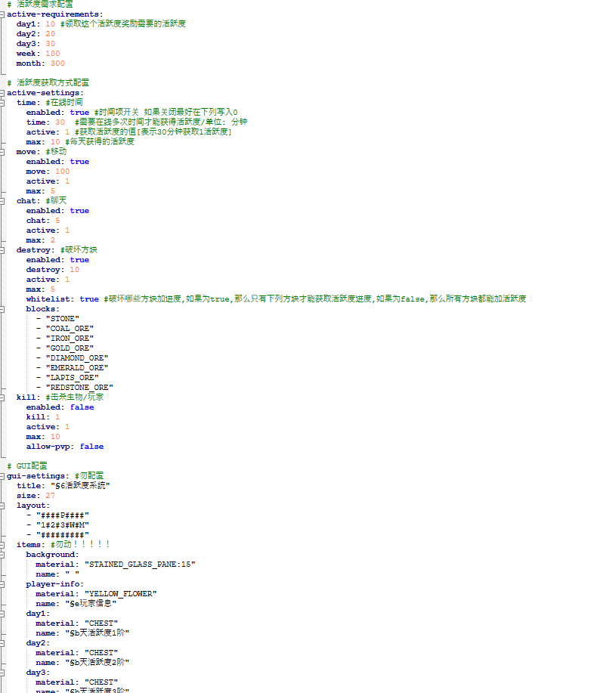The width and height of the screenshot is (616, 693).
Task: Click the "YELLOW_FLOWER" material value
Action: [120, 594]
